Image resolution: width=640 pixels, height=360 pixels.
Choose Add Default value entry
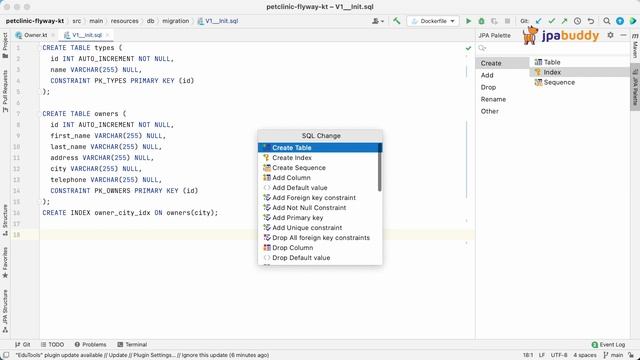coord(318,187)
